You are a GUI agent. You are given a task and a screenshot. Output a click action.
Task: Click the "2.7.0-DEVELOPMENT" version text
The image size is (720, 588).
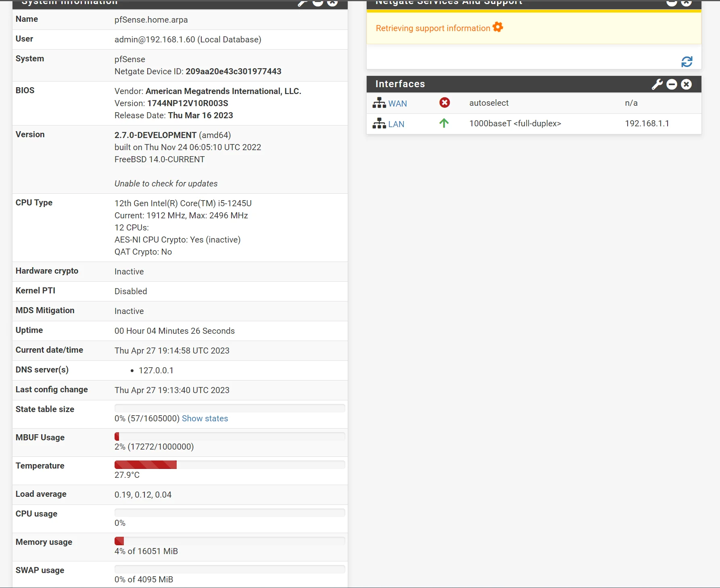156,135
